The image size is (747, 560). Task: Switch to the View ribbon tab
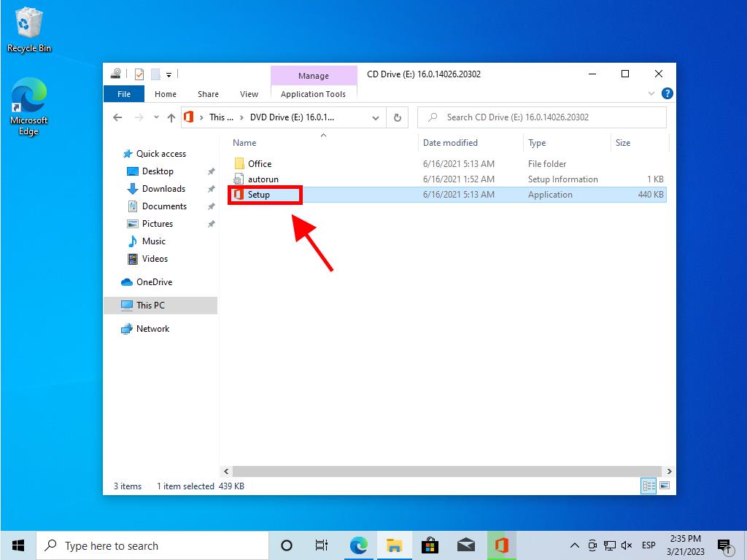[x=249, y=94]
